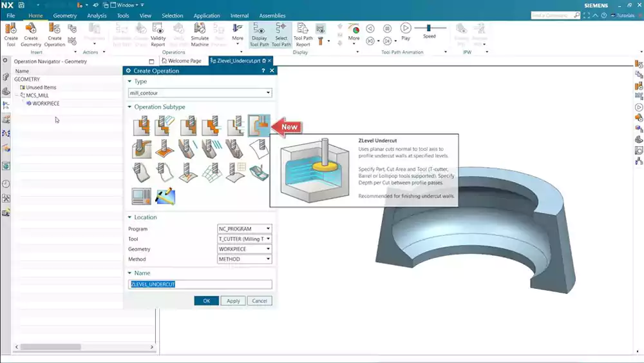Open the Program dropdown showing NC_PROGRAM
Image resolution: width=644 pixels, height=363 pixels.
click(244, 229)
